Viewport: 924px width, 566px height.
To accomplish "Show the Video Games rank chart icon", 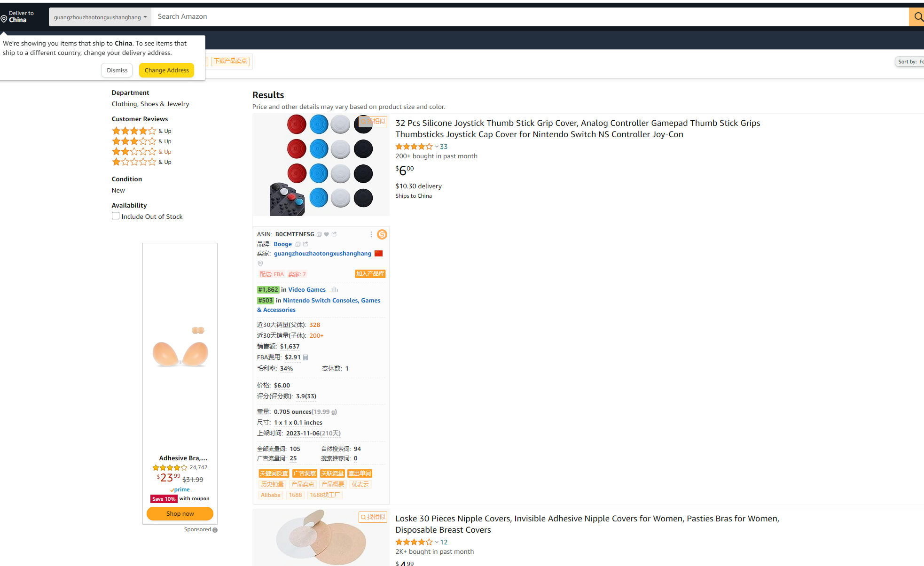I will [335, 290].
